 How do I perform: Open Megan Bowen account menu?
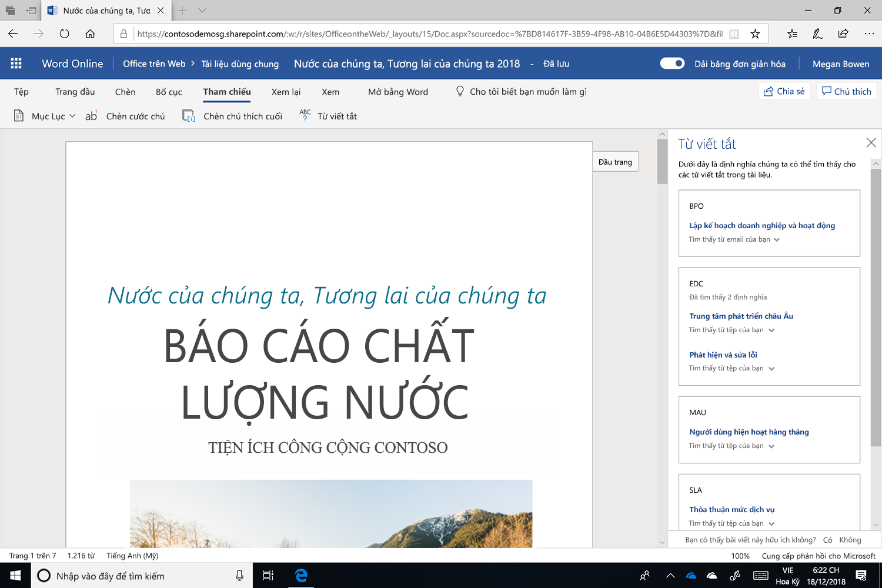pyautogui.click(x=841, y=64)
